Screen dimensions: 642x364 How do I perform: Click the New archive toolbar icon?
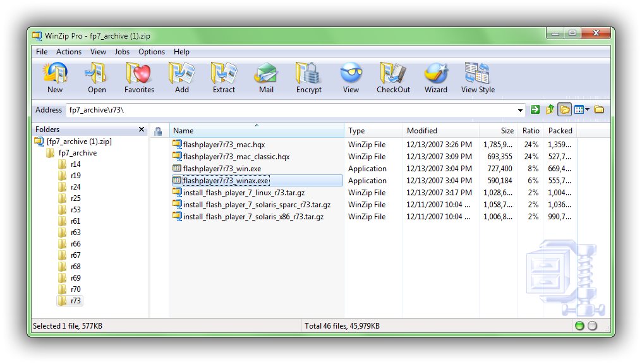click(55, 78)
